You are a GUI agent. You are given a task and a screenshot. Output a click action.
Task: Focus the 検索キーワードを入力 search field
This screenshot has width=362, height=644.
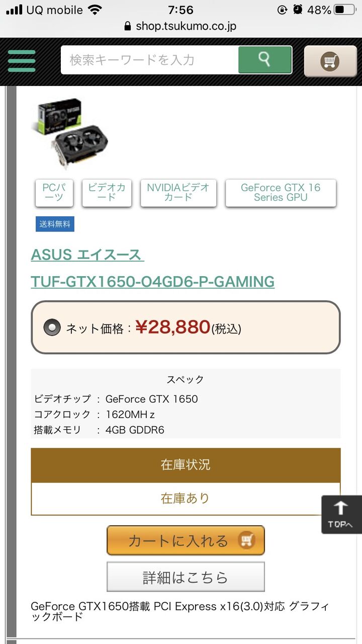coord(150,60)
